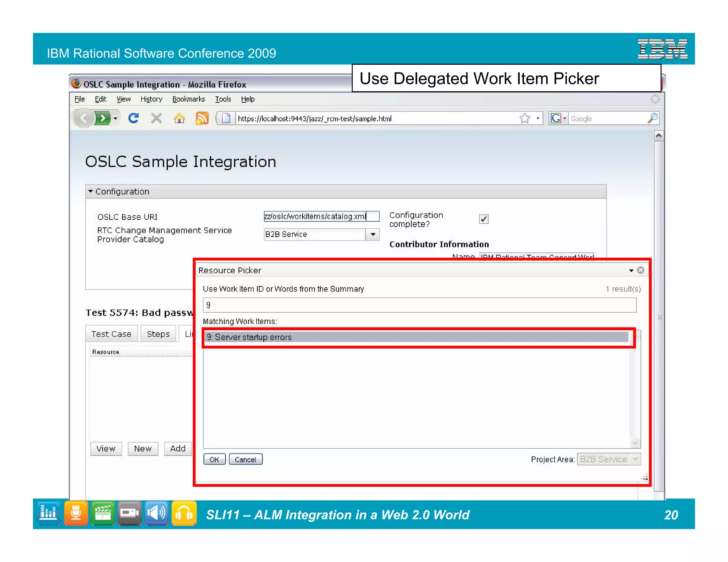The width and height of the screenshot is (728, 562).
Task: Click the Resource column header
Action: (106, 352)
